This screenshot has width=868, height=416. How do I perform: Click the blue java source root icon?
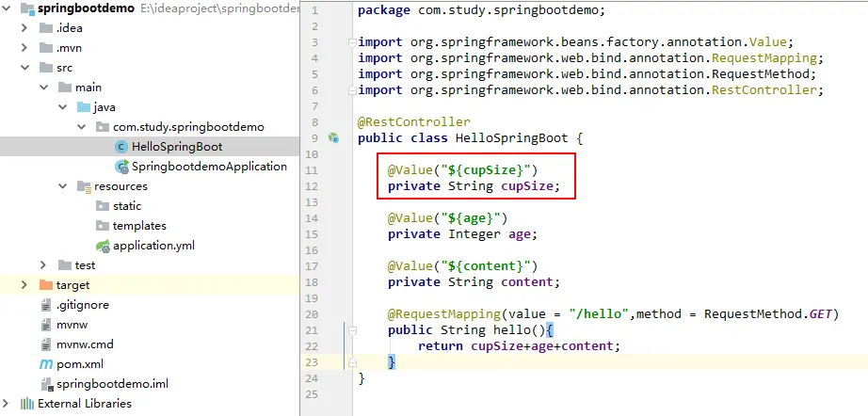tap(84, 106)
